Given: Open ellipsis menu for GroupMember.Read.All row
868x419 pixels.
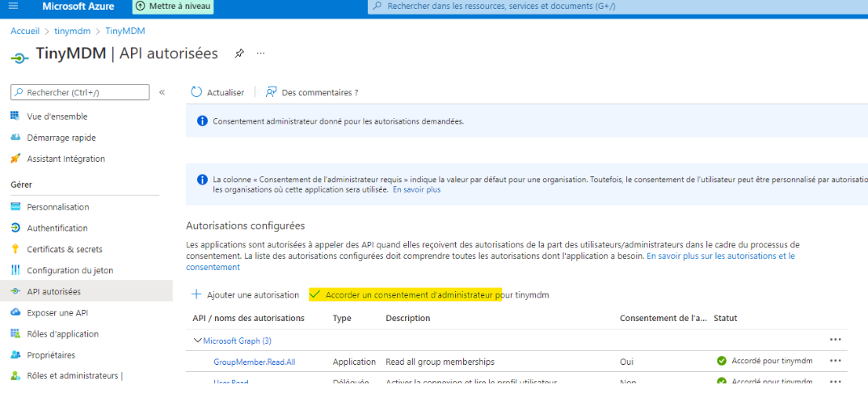Looking at the screenshot, I should pyautogui.click(x=836, y=360).
